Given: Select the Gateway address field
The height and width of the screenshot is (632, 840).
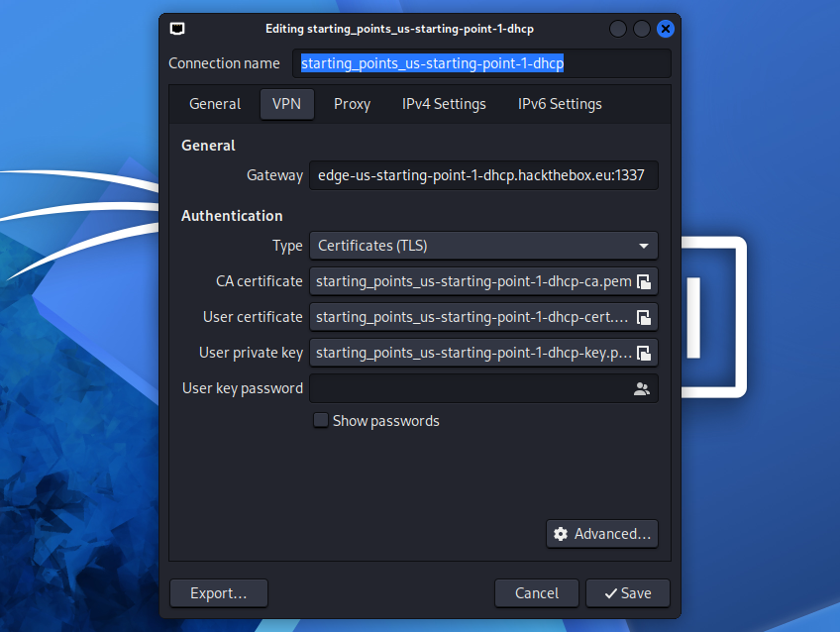Looking at the screenshot, I should [x=483, y=175].
